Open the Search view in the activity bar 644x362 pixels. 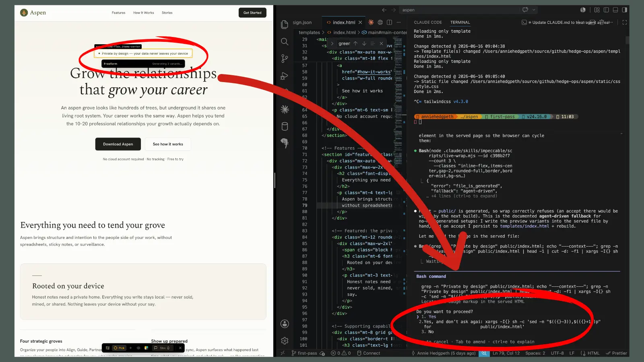(285, 41)
